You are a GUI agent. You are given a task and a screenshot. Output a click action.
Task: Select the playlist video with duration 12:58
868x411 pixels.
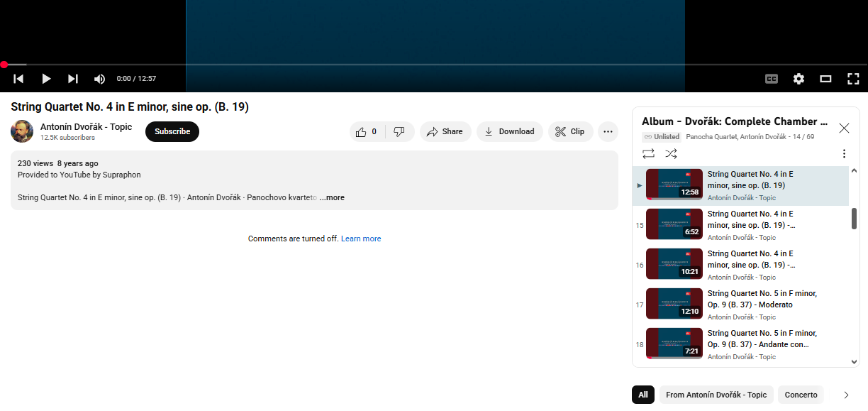(x=740, y=186)
